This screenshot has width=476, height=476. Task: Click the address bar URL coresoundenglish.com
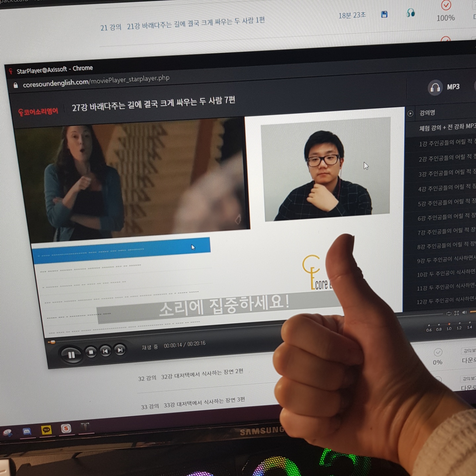click(96, 80)
